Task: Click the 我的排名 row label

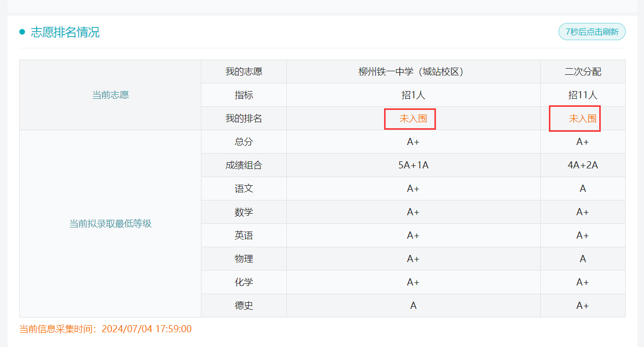Action: pyautogui.click(x=244, y=119)
